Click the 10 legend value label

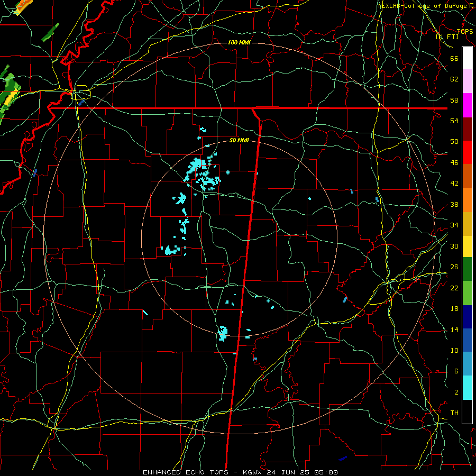point(454,351)
